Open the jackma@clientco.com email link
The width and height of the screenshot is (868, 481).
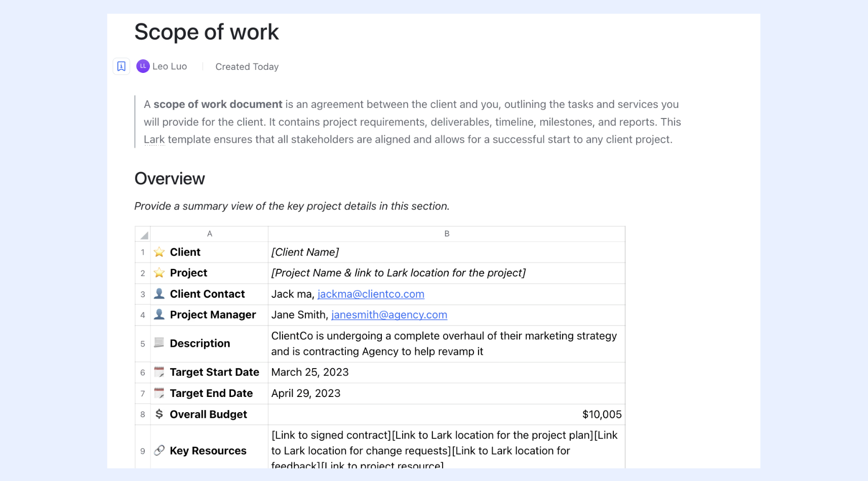tap(371, 294)
